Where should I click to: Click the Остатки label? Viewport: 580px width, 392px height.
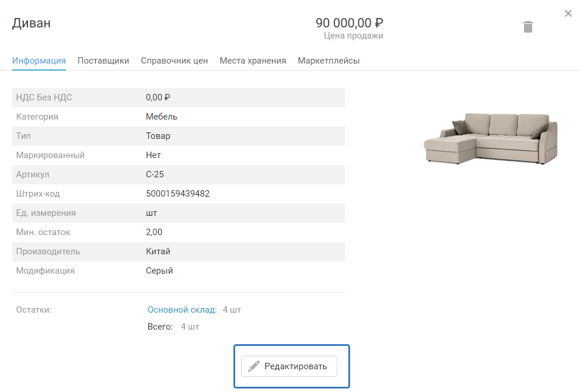pyautogui.click(x=34, y=310)
